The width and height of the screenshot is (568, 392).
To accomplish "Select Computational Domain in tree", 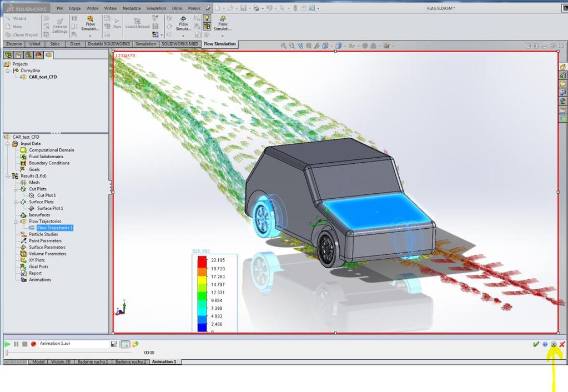I will coord(52,150).
